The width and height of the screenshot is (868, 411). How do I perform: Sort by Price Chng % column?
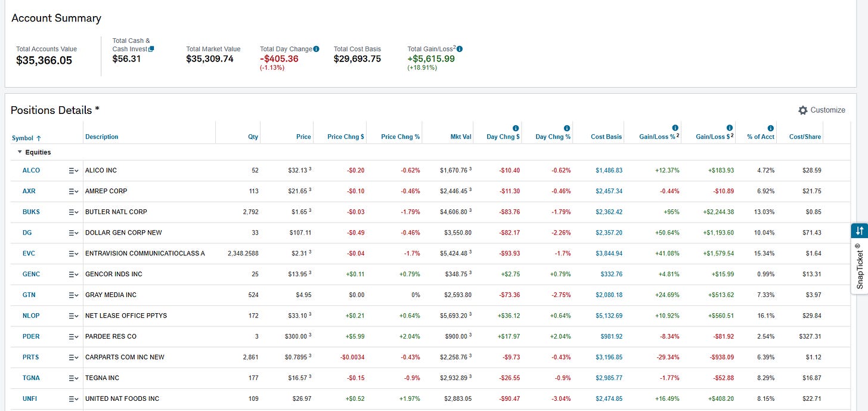tap(401, 137)
